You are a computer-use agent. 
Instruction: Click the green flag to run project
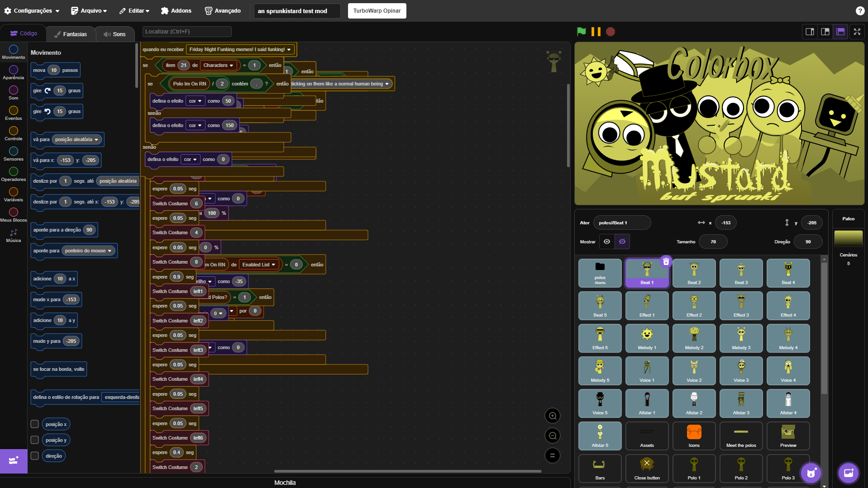pyautogui.click(x=582, y=32)
